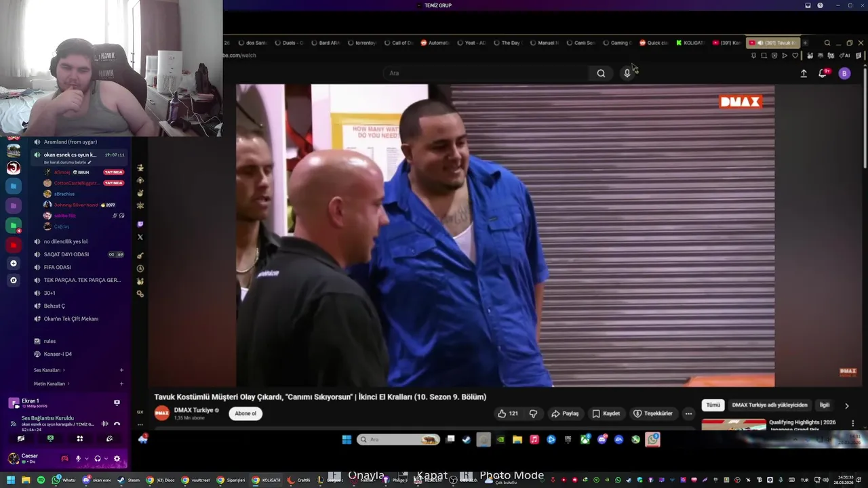Set channel status via Bir kanal durumu belirle
The width and height of the screenshot is (868, 488).
click(x=68, y=162)
